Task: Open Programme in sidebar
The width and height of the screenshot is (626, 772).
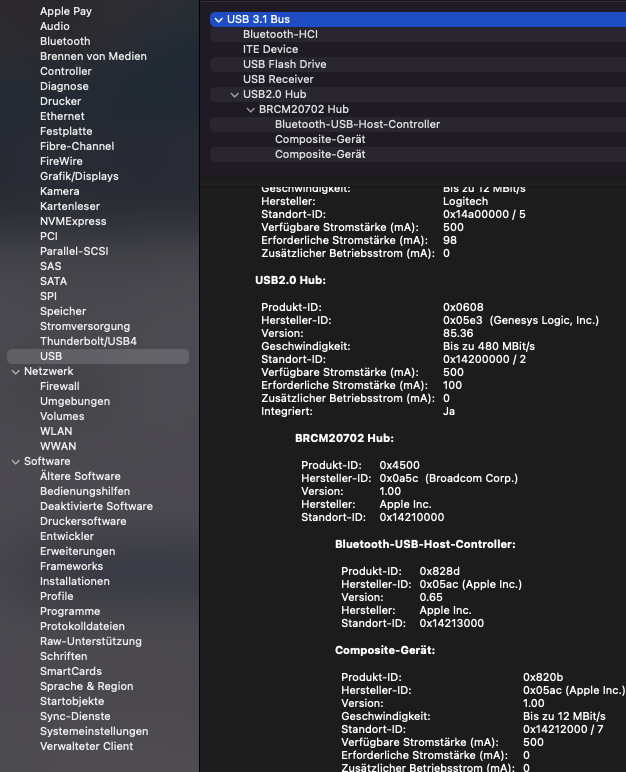Action: pos(70,612)
